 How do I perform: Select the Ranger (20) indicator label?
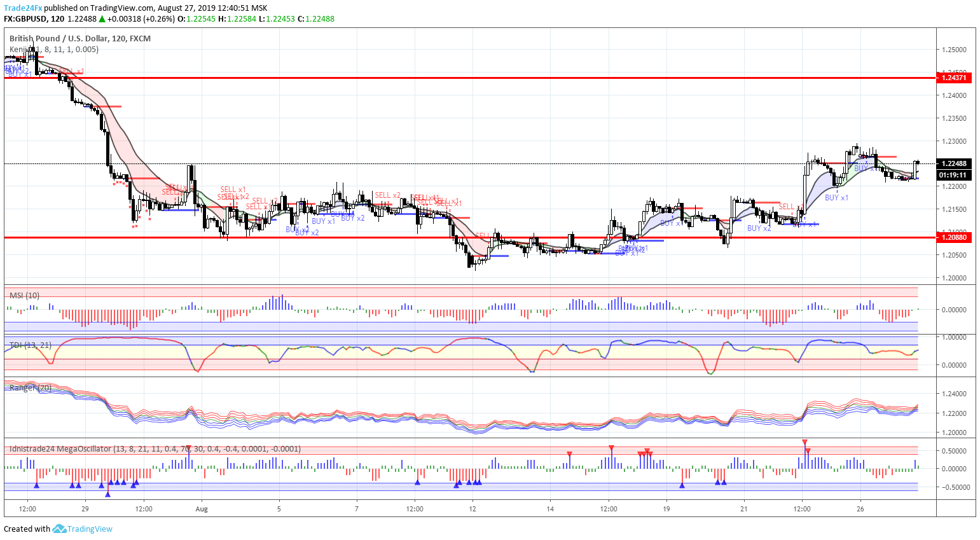click(x=31, y=387)
